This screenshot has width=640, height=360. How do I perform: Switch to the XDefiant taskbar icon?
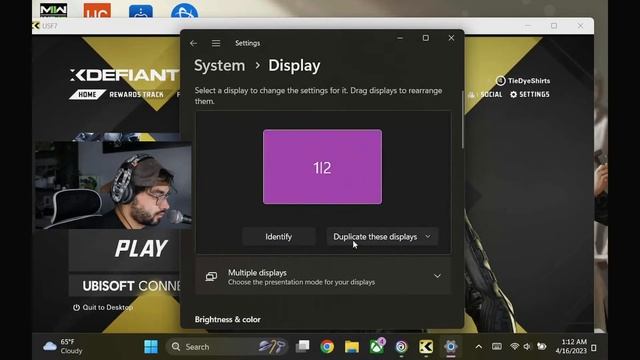(426, 347)
